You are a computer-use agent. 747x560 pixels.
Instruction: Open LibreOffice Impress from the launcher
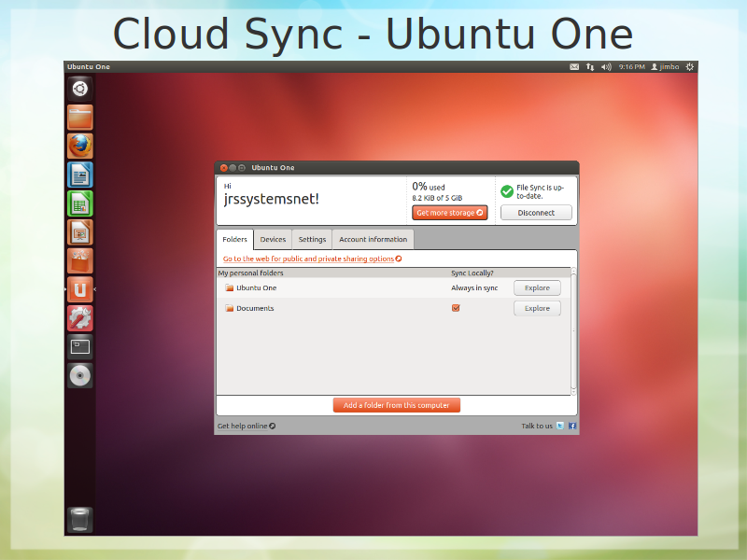80,232
